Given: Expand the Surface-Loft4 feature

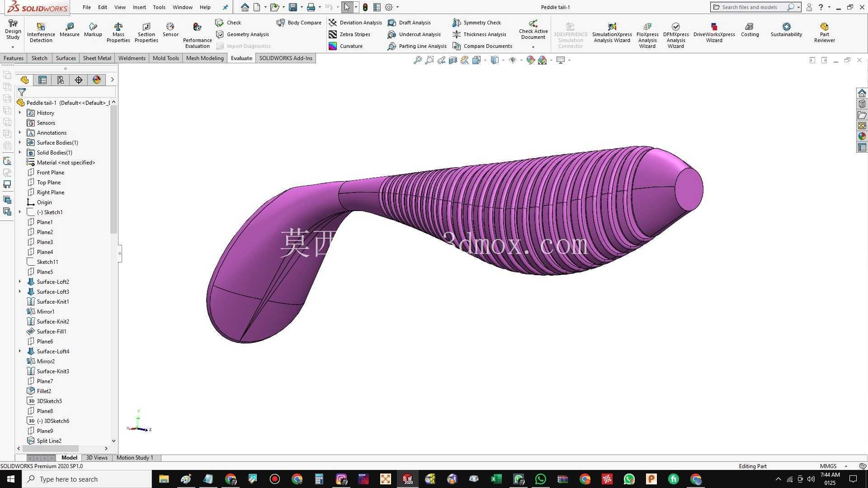Looking at the screenshot, I should tap(20, 352).
